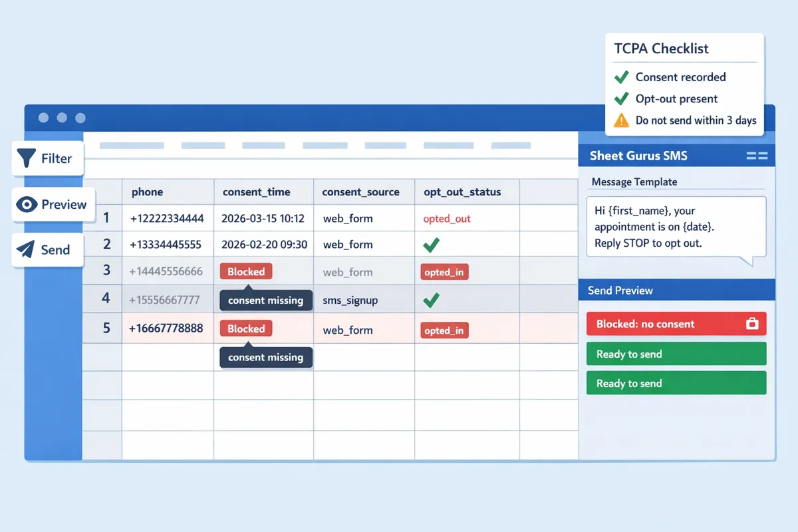The width and height of the screenshot is (798, 532).
Task: Click the warning triangle on the TCPA Checklist
Action: (x=621, y=120)
